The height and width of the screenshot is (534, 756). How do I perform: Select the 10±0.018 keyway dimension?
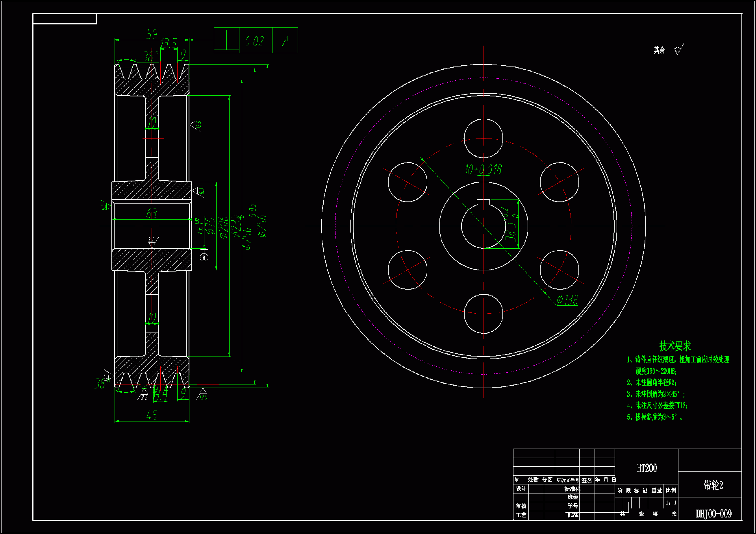click(483, 170)
